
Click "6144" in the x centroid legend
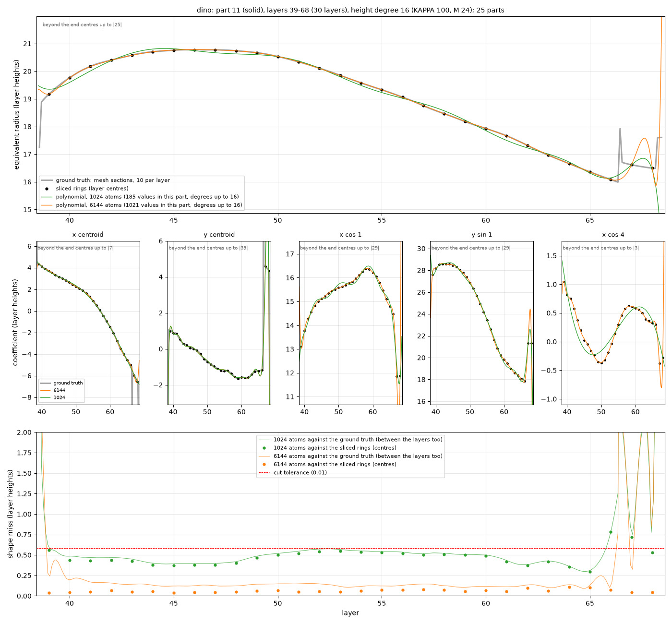click(x=60, y=391)
